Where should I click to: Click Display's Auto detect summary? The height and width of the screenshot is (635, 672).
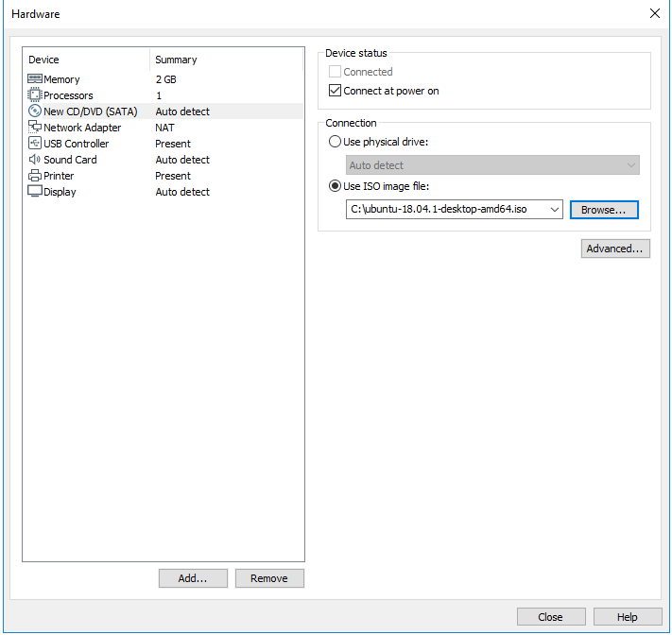click(182, 192)
